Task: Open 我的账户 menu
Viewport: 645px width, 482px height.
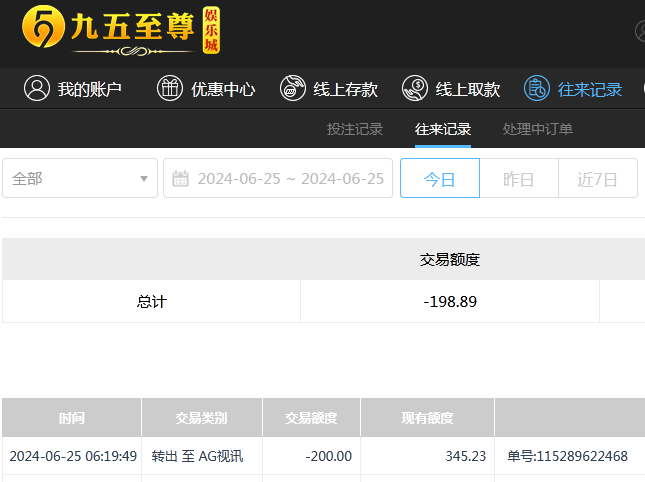Action: pos(73,88)
